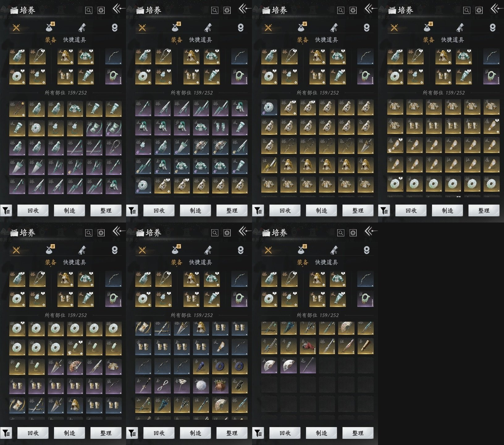504x445 pixels.
Task: Select crossed swords tab in bottom-left panel
Action: pos(16,250)
